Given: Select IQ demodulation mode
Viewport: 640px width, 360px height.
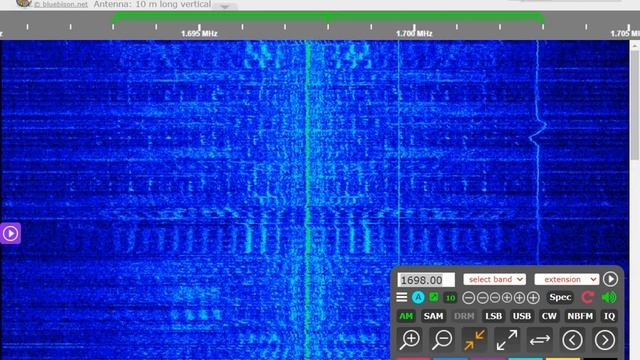Looking at the screenshot, I should [609, 316].
